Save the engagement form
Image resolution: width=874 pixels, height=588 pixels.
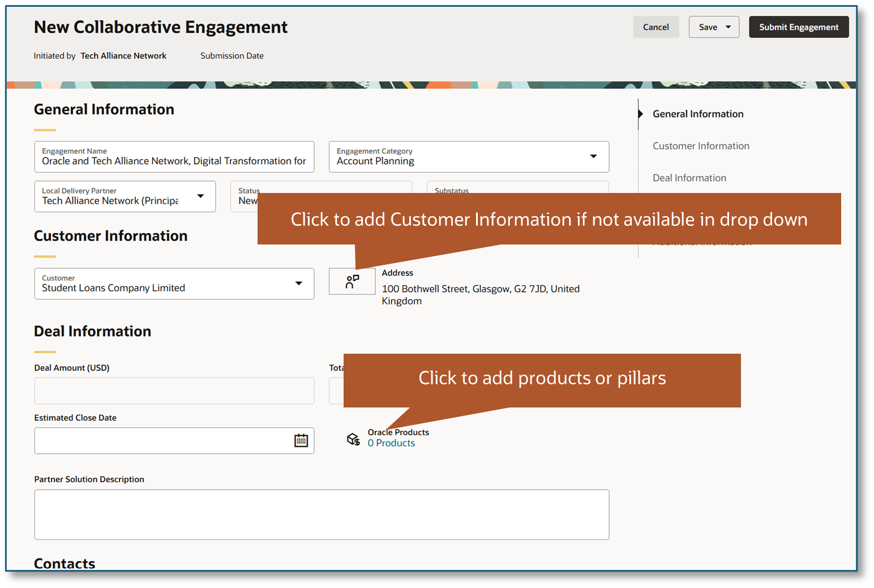pos(707,27)
